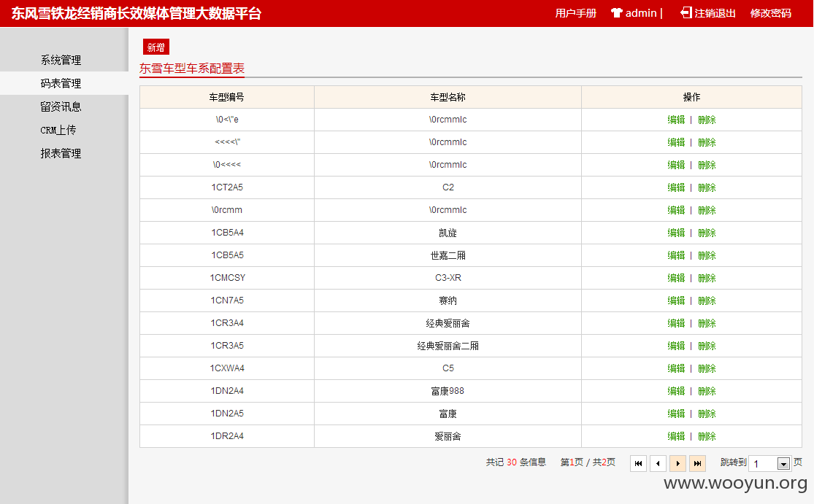Edit the 1CB5A5 世嘉二厢 row

tap(676, 255)
